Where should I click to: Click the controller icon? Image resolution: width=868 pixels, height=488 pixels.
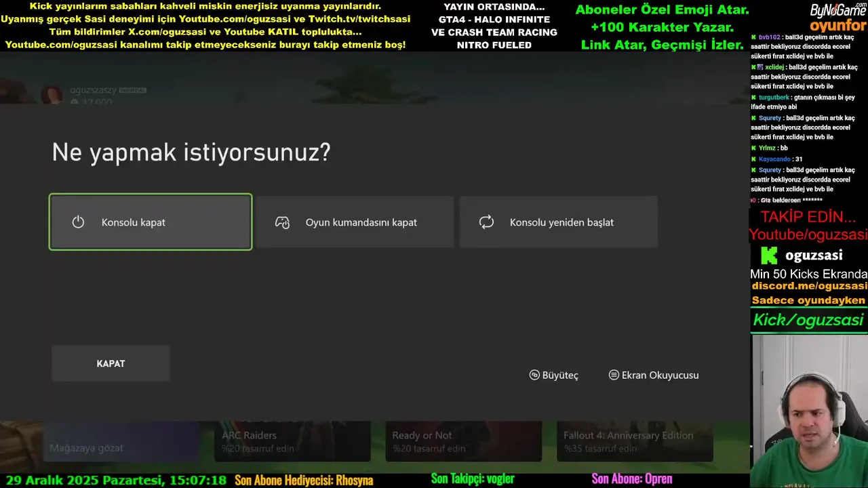[x=282, y=222]
